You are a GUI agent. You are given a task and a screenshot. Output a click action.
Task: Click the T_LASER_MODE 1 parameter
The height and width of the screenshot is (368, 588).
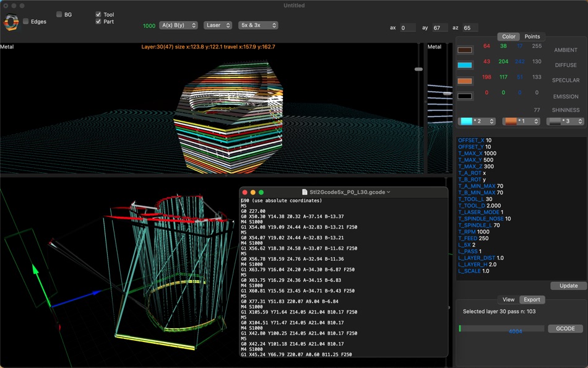click(481, 212)
